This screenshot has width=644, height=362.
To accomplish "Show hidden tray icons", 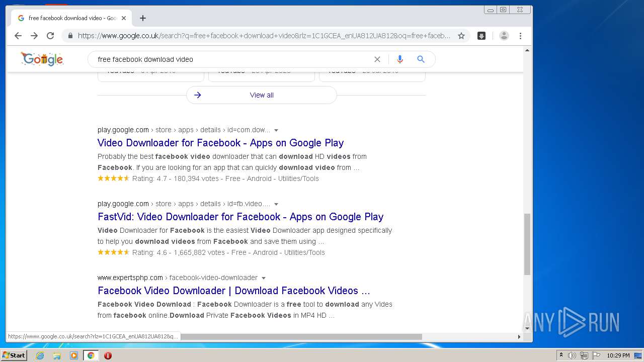I will tap(561, 355).
